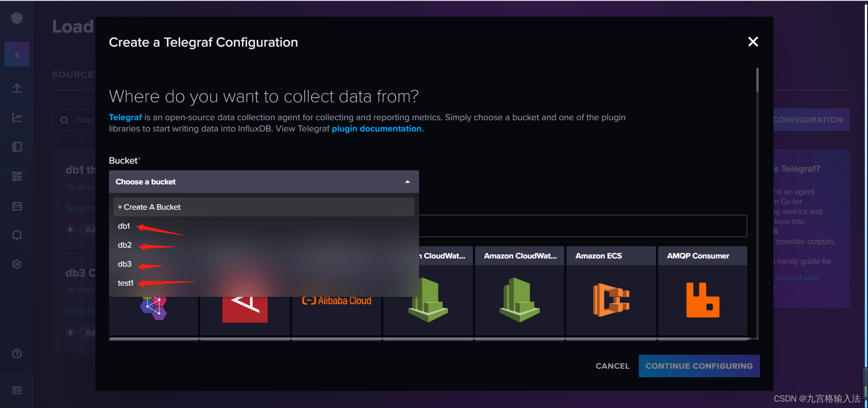Select the AMQP Consumer plugin icon
This screenshot has height=408, width=868.
point(703,300)
